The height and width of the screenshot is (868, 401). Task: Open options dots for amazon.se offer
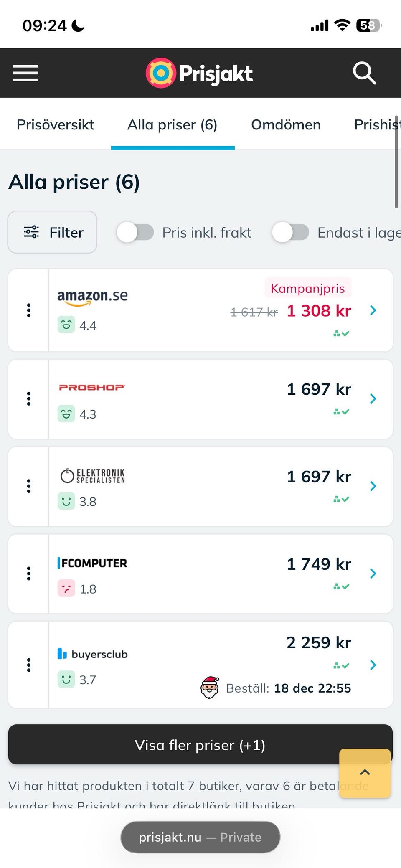[29, 310]
